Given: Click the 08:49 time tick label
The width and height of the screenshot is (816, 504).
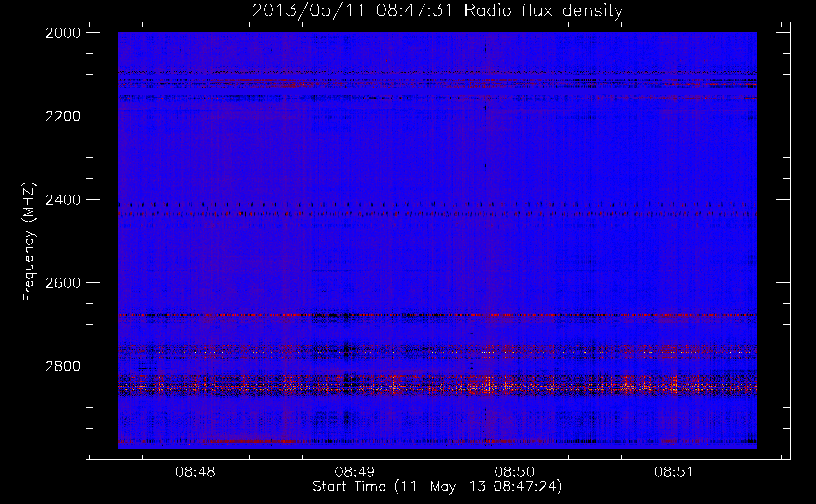Looking at the screenshot, I should click(x=356, y=472).
